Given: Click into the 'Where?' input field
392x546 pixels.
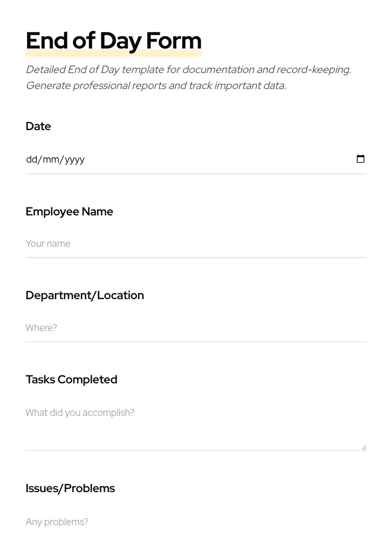Looking at the screenshot, I should point(195,328).
